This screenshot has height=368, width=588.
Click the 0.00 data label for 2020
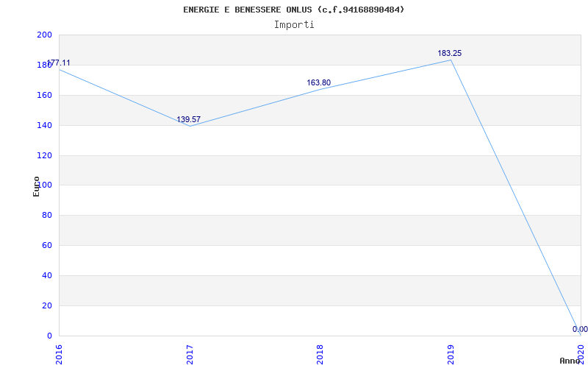point(580,329)
